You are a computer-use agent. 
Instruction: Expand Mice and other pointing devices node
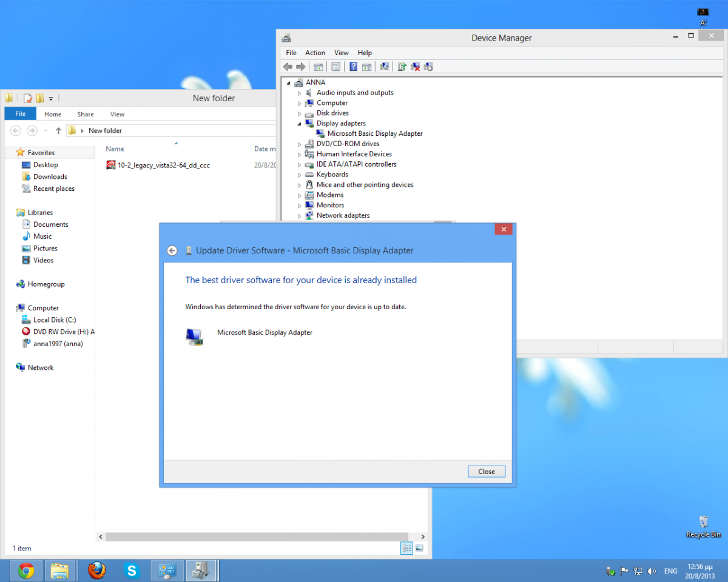(299, 185)
